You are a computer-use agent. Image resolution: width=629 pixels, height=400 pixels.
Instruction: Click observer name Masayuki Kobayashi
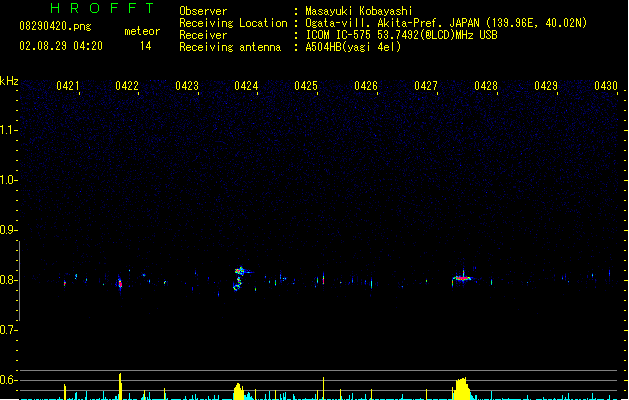coord(359,11)
